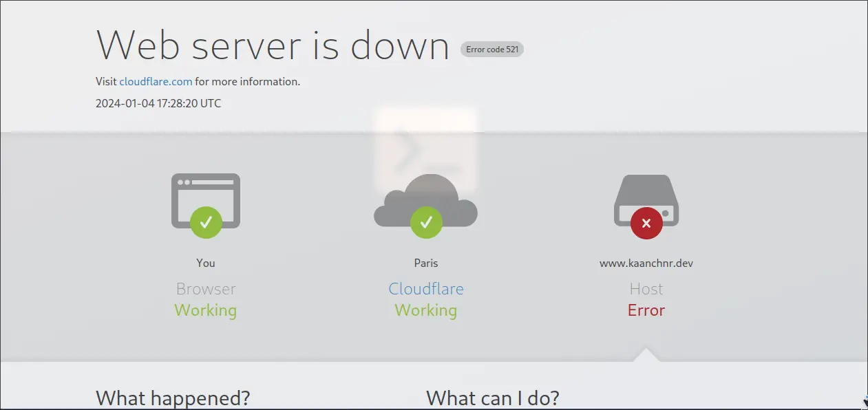Click the red X on the host icon
This screenshot has width=868, height=410.
(x=646, y=223)
